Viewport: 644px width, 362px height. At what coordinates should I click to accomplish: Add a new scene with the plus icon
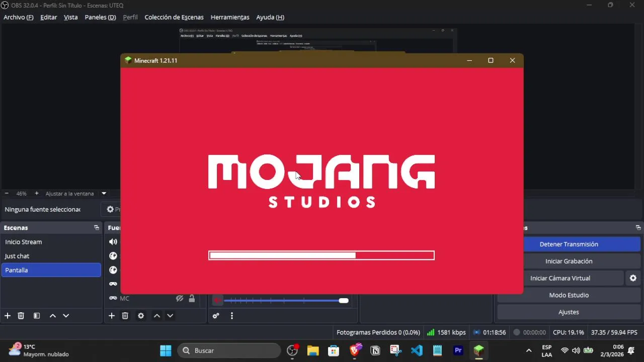8,316
